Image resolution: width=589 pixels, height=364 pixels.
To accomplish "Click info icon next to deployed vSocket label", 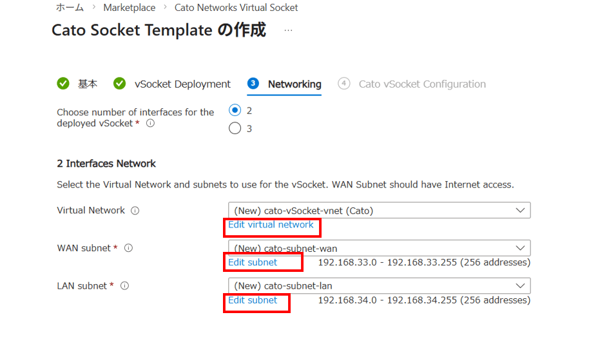I will (150, 124).
